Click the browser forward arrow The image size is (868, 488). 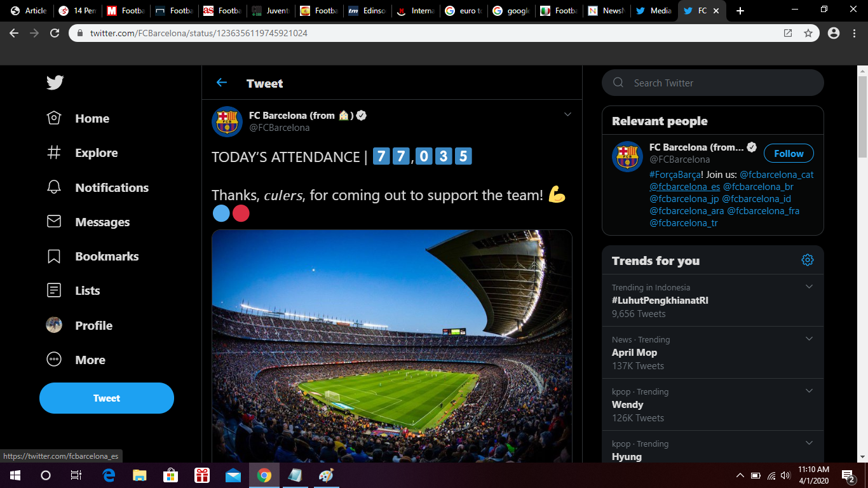coord(34,33)
